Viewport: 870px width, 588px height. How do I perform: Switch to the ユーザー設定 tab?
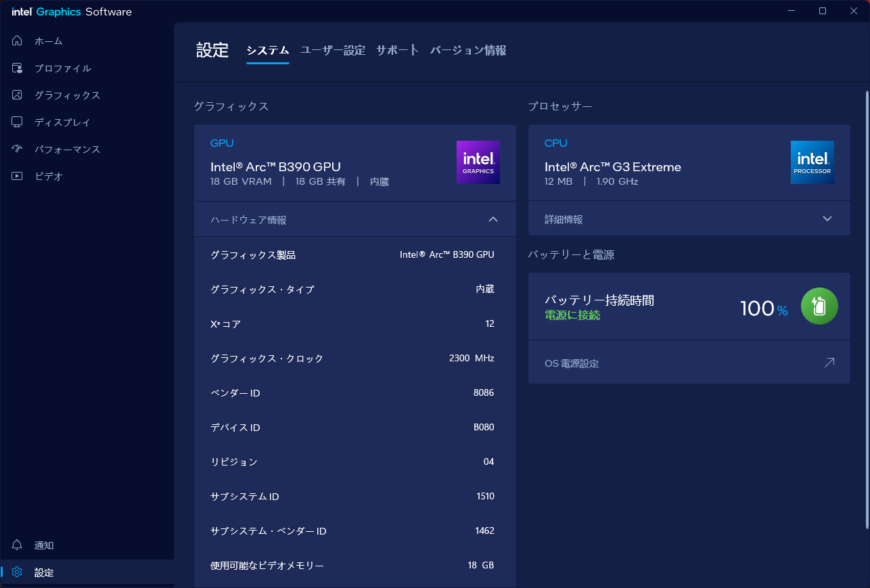click(333, 50)
